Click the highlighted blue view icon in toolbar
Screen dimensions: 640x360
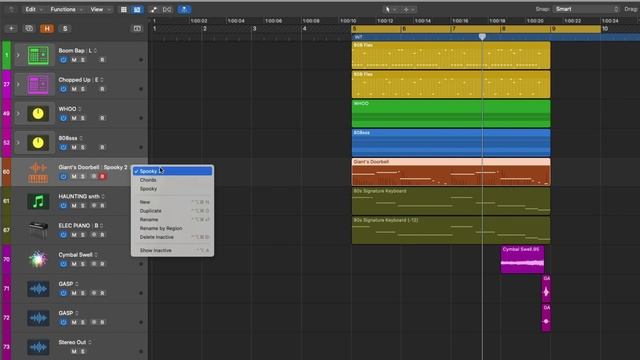pyautogui.click(x=137, y=9)
